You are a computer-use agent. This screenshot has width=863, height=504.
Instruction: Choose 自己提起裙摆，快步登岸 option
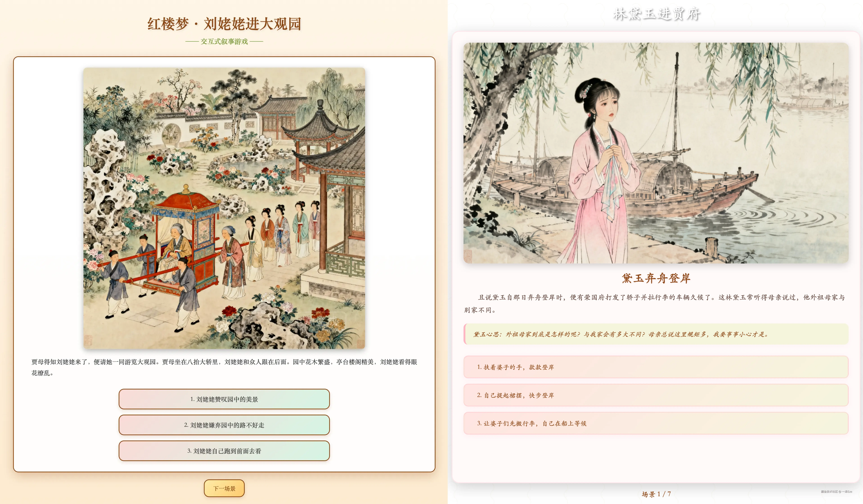(656, 395)
